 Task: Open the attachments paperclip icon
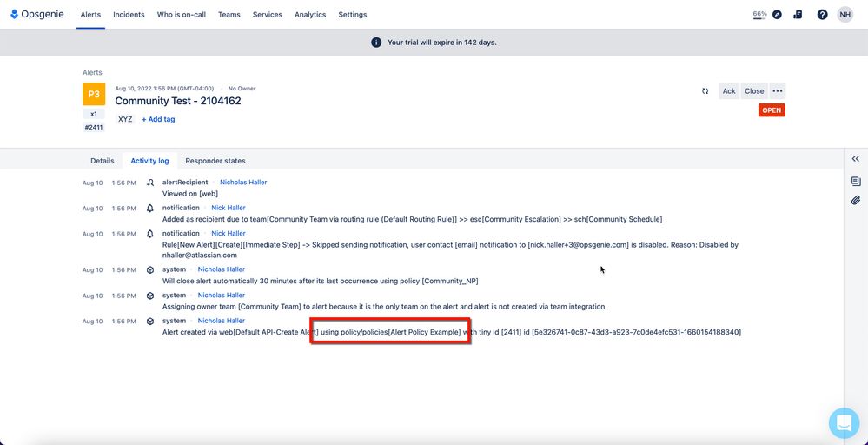pyautogui.click(x=856, y=200)
